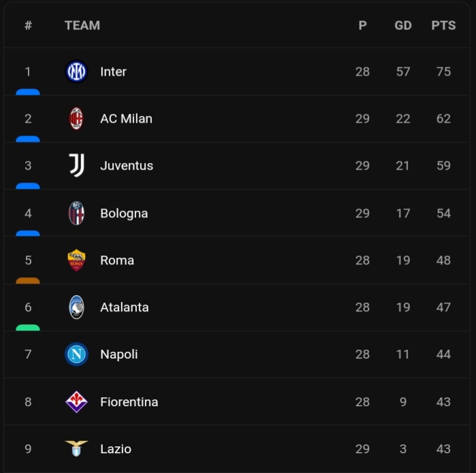Click the orange marker under rank 5

tap(28, 280)
